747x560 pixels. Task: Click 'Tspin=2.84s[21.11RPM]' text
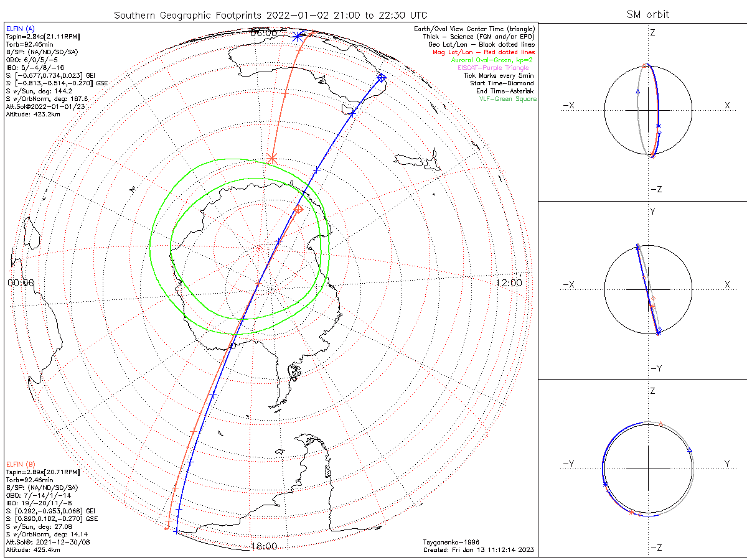42,36
